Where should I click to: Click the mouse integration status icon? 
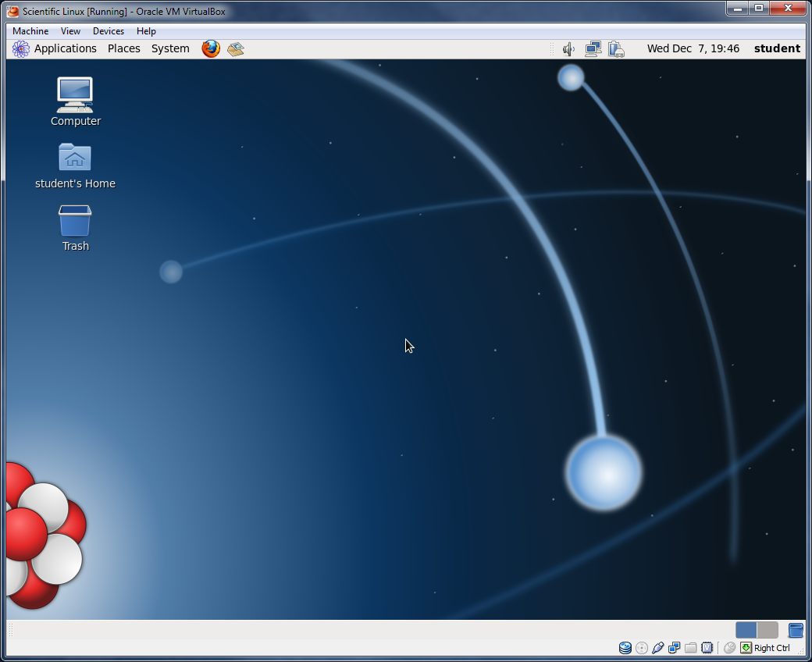pyautogui.click(x=730, y=648)
